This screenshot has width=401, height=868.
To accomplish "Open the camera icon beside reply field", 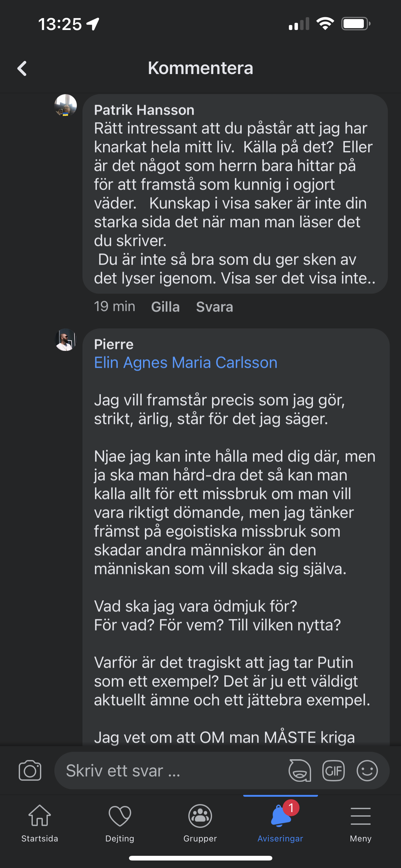I will coord(30,770).
